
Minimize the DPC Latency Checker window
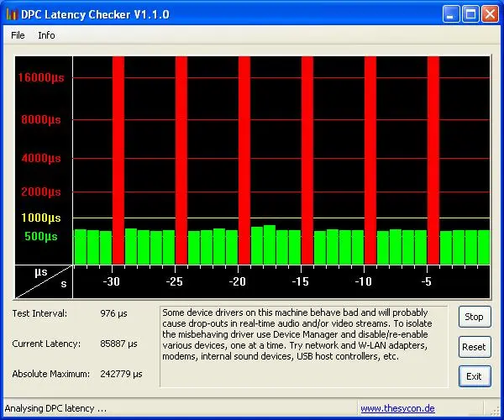(x=451, y=14)
